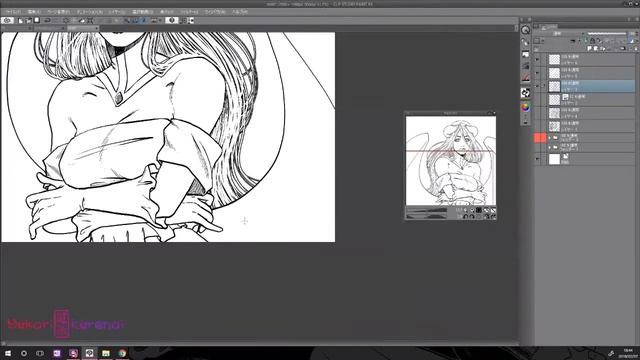Toggle visibility box of red-marked Folder 2

pyautogui.click(x=537, y=138)
